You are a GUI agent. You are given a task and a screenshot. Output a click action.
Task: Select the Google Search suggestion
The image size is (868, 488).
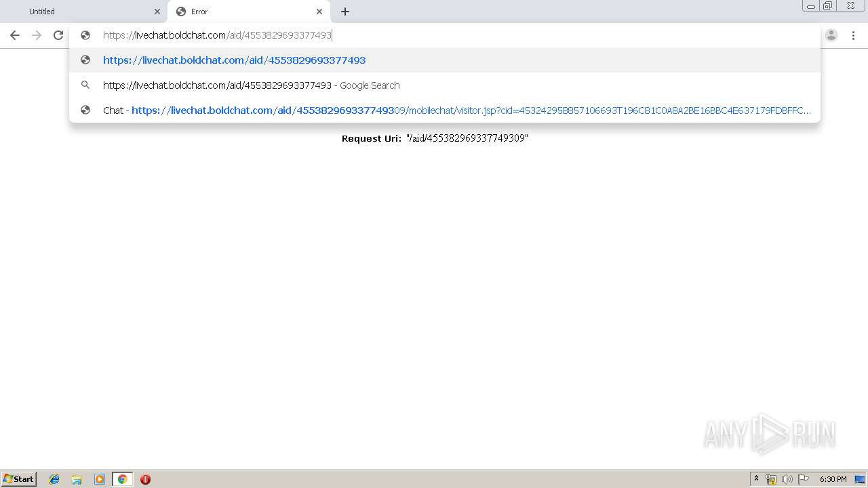coord(445,85)
